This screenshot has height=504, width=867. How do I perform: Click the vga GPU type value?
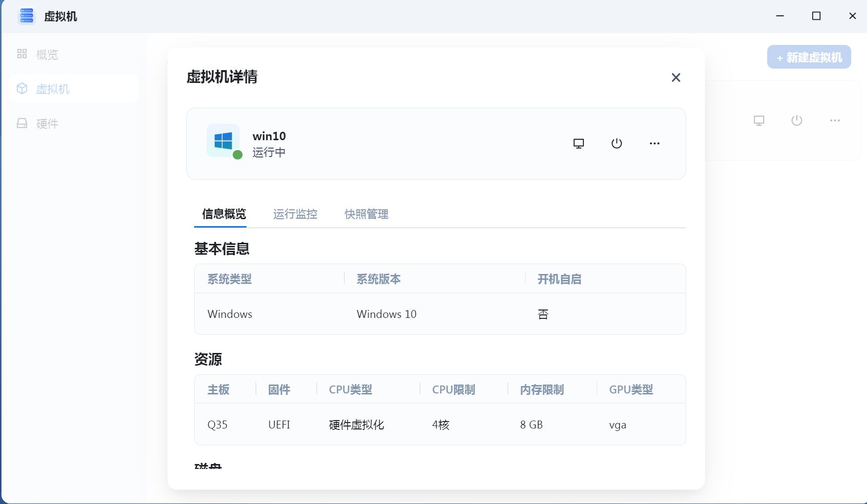[x=618, y=426]
